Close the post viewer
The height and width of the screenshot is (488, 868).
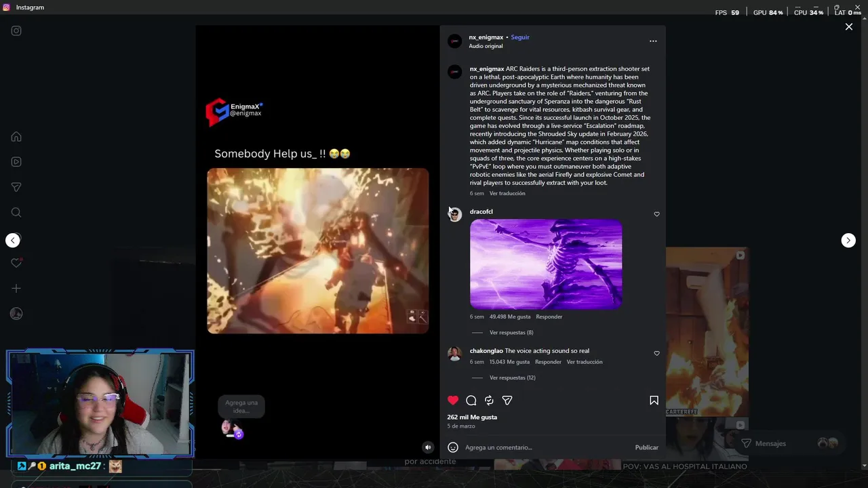click(848, 26)
